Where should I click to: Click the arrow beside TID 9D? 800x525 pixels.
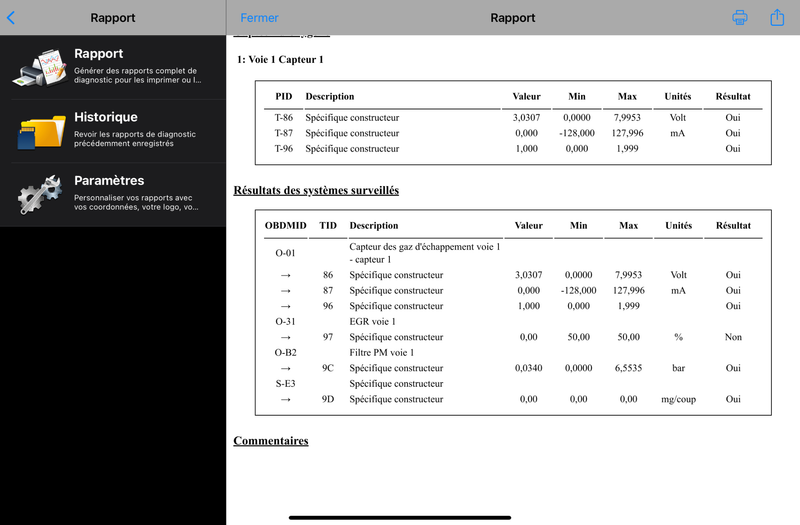point(286,399)
